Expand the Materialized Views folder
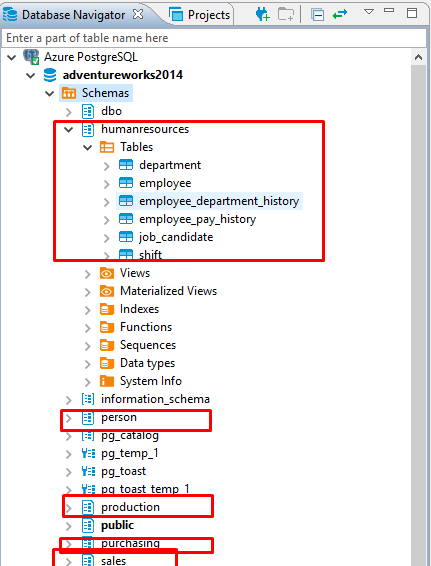 pos(87,292)
